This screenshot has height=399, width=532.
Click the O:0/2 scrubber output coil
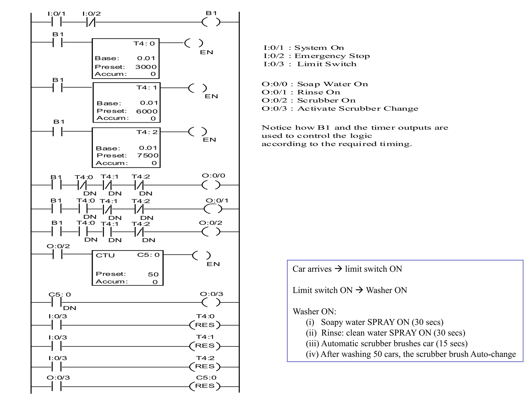click(x=211, y=232)
